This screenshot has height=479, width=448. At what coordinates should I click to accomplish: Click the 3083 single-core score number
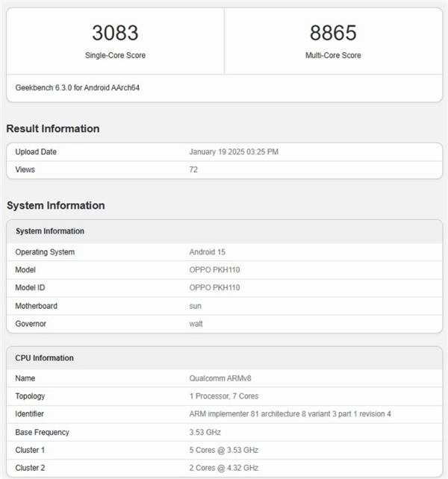(x=115, y=33)
